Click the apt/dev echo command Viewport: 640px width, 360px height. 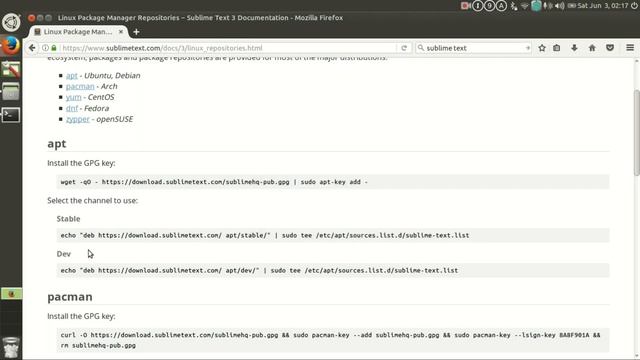coord(333,271)
